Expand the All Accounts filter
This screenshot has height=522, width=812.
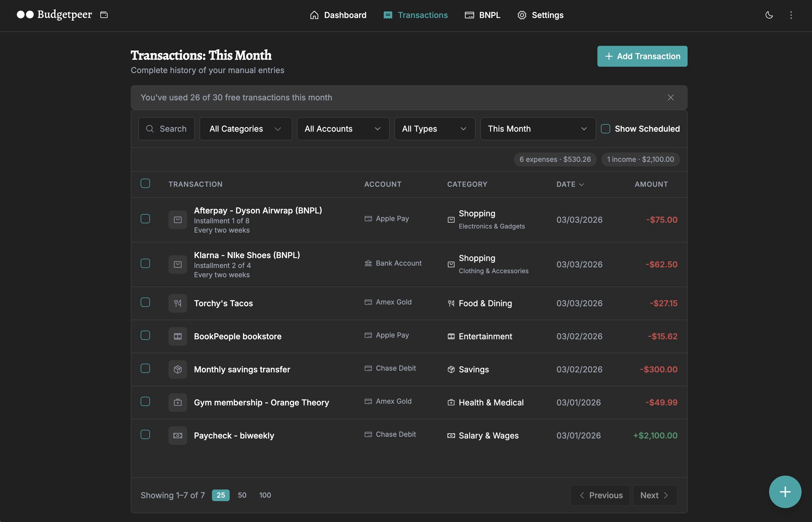click(342, 129)
